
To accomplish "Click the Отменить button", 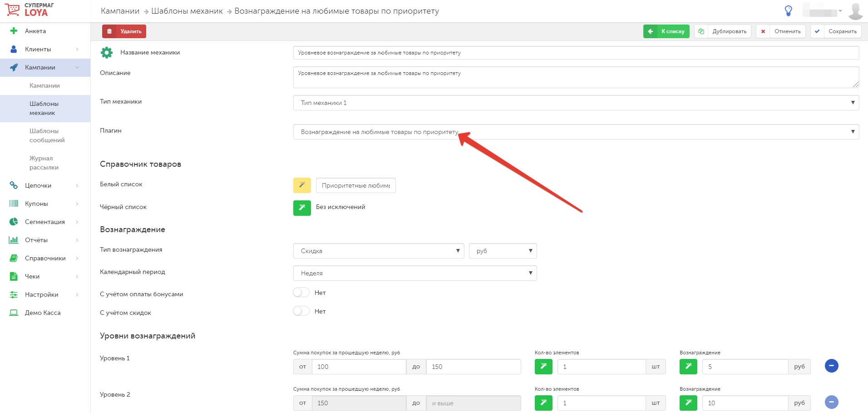I will [781, 31].
